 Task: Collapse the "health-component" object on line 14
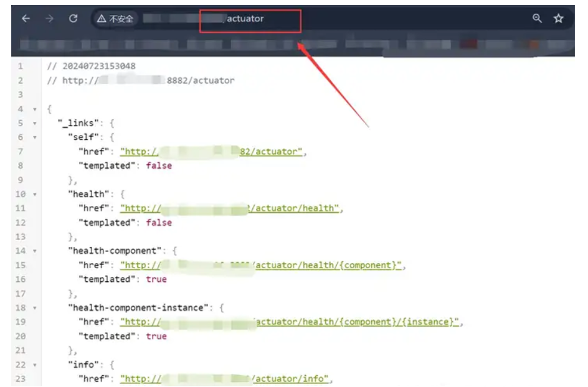(35, 251)
